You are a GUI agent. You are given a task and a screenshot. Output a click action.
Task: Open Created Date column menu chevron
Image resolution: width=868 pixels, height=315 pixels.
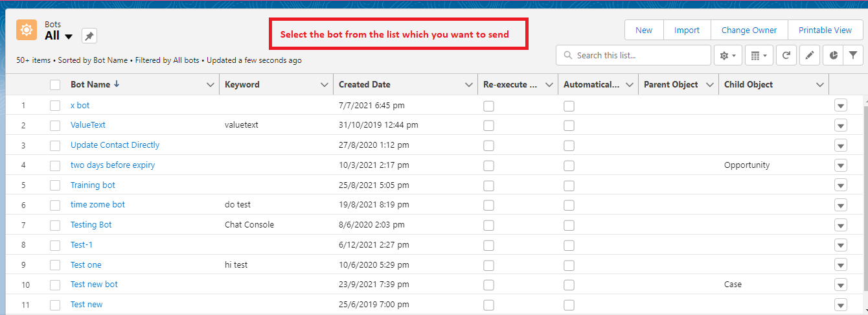(x=469, y=85)
